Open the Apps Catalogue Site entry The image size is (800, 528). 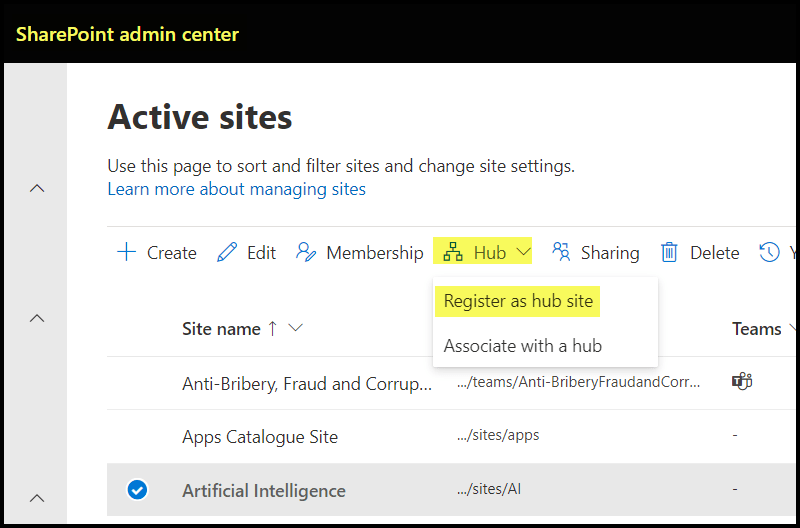coord(260,437)
